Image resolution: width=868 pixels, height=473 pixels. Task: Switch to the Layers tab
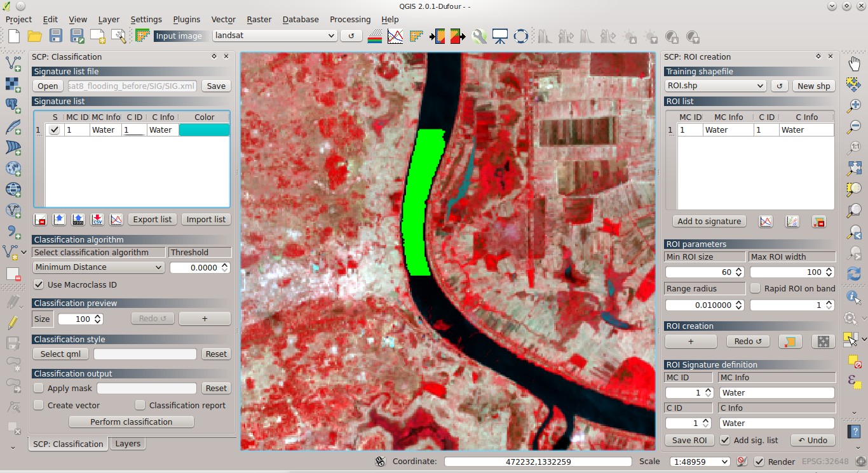[x=127, y=443]
